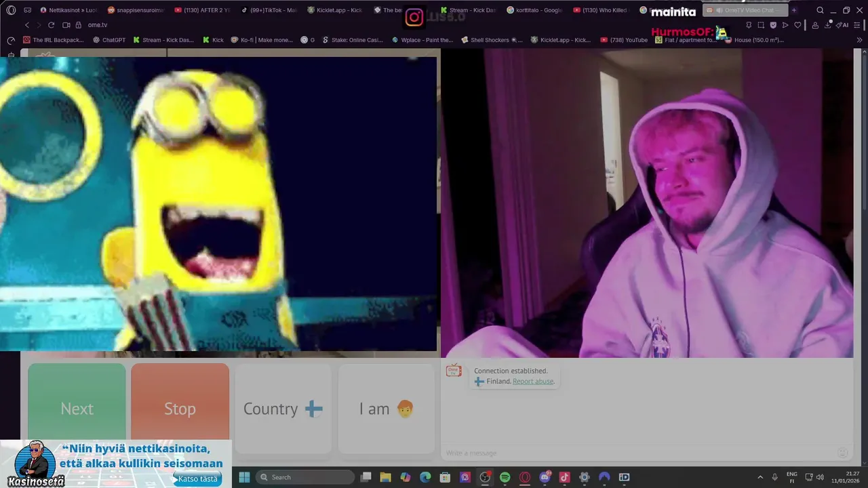This screenshot has width=868, height=488.
Task: Open the Instagram overlay icon
Action: (x=414, y=18)
